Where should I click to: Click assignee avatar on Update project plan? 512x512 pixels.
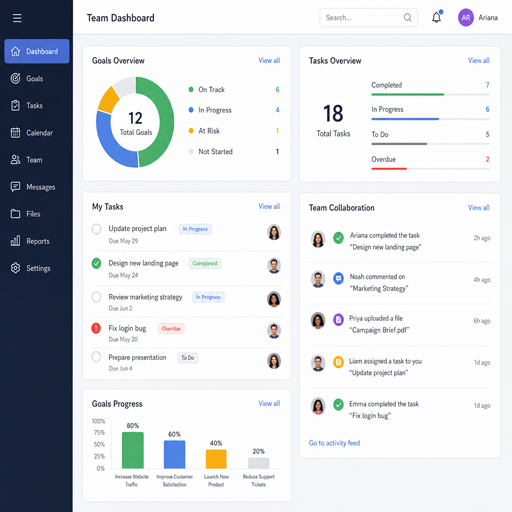coord(274,232)
